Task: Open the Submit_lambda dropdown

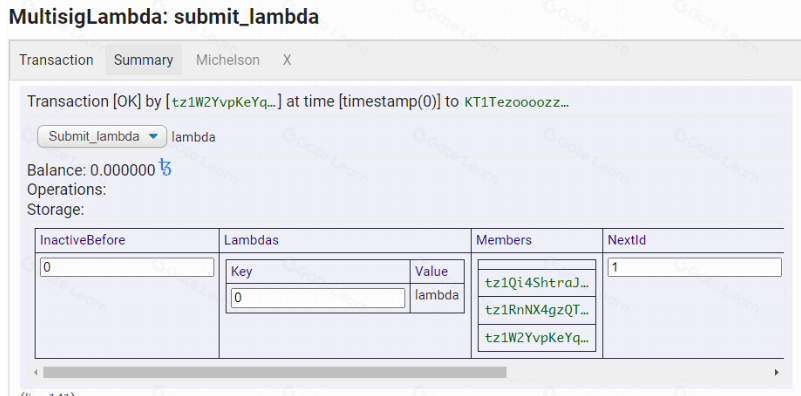Action: click(x=102, y=136)
